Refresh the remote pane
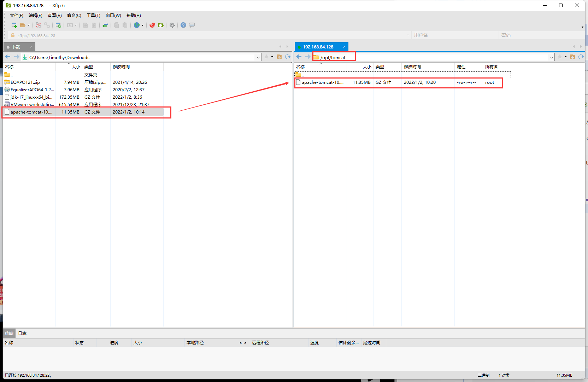588x382 pixels. click(x=581, y=57)
